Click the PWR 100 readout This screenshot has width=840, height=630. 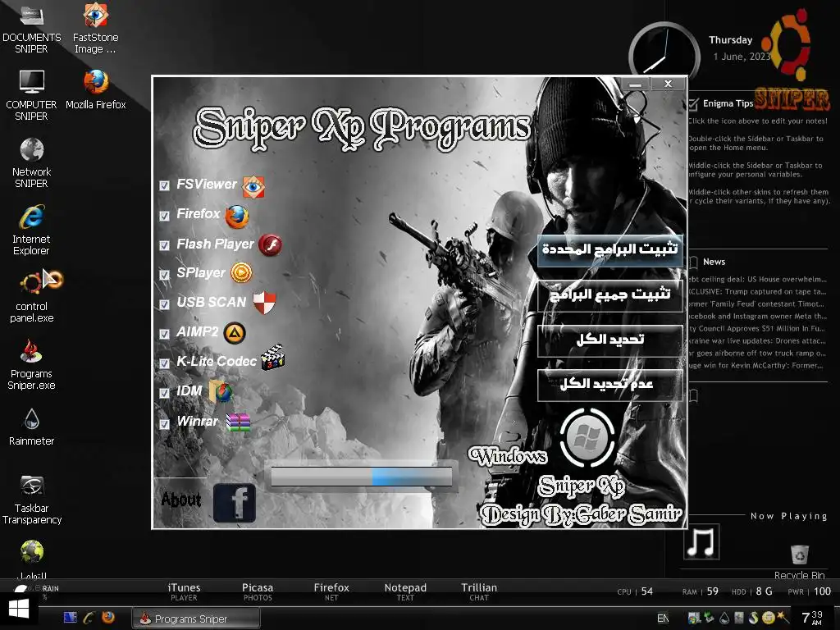[810, 591]
